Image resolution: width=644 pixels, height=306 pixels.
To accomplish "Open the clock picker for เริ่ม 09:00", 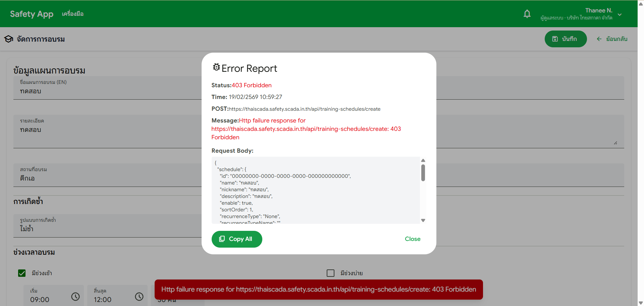I will click(75, 297).
